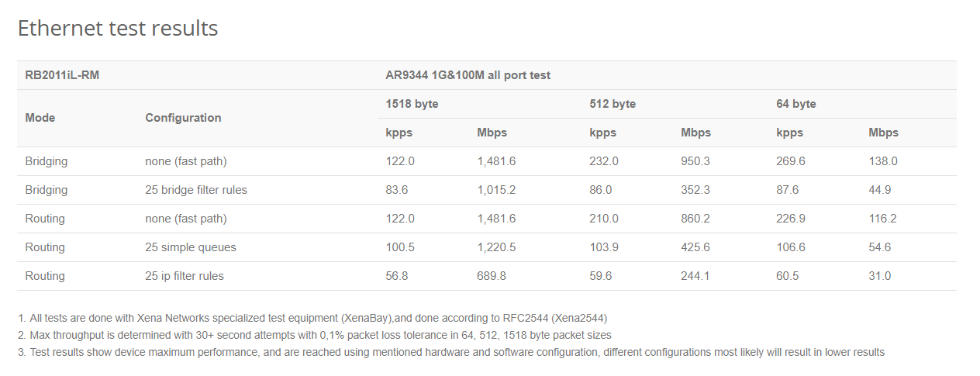Select the "64 byte" column header
This screenshot has width=980, height=376.
(x=796, y=104)
